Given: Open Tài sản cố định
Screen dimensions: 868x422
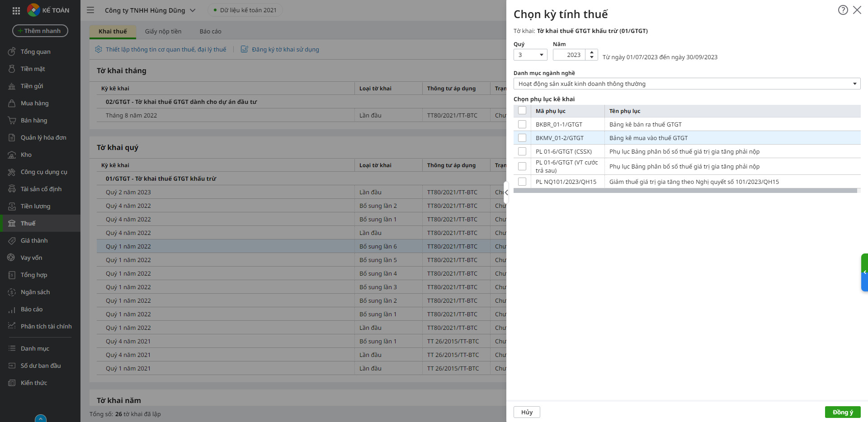Looking at the screenshot, I should [x=40, y=189].
